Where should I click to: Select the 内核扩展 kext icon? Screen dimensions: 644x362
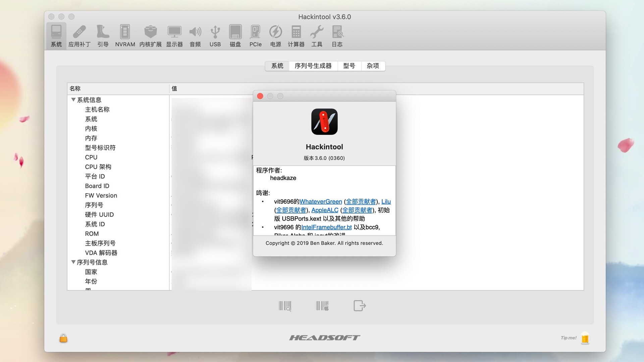coord(150,35)
